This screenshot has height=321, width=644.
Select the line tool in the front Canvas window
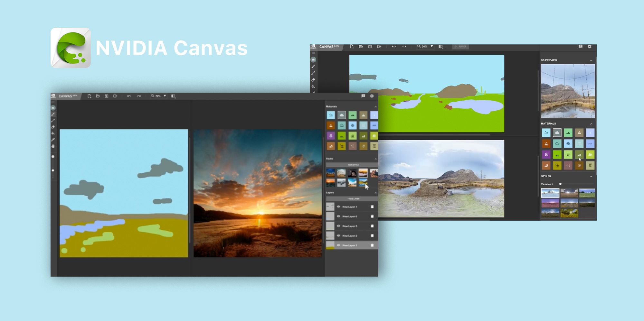click(x=53, y=121)
